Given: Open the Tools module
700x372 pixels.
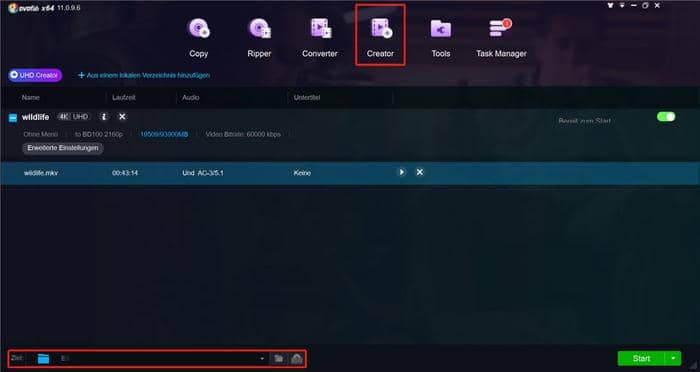Looking at the screenshot, I should point(441,38).
